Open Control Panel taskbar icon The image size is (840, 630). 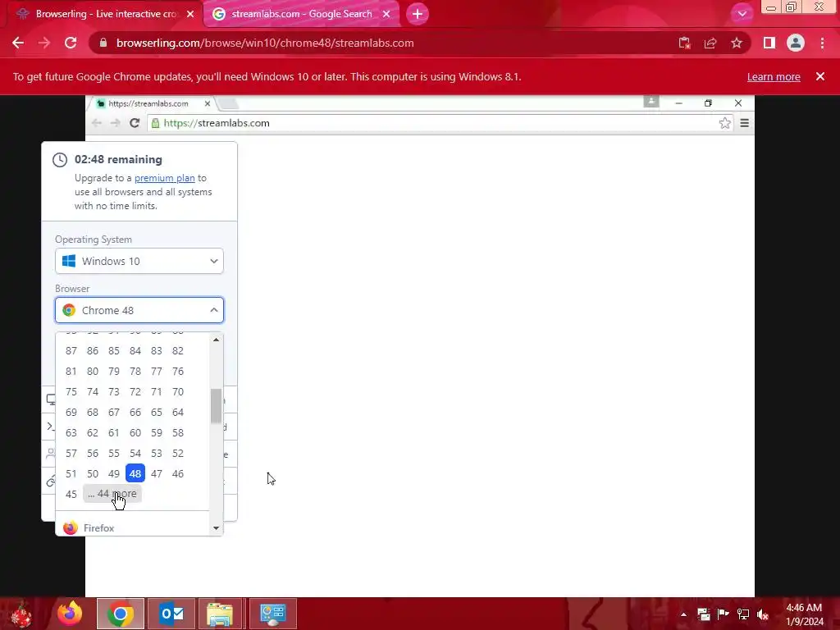pos(272,614)
